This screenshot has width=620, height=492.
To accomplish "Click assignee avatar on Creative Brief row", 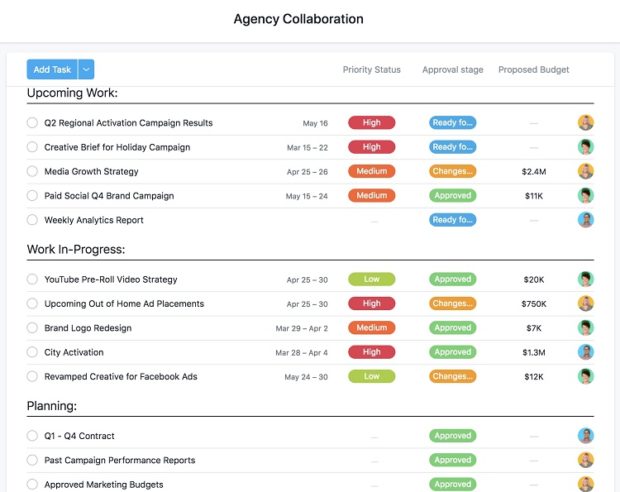I will point(586,147).
